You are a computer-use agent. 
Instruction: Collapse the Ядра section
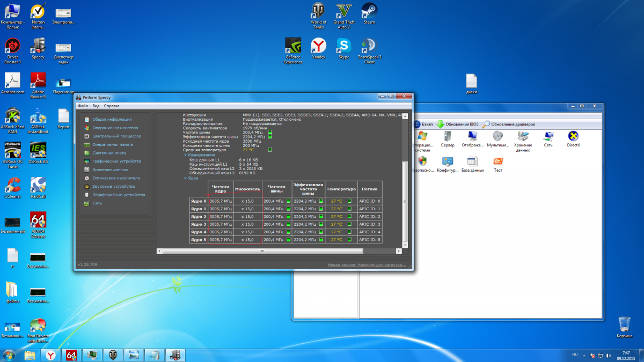193,178
